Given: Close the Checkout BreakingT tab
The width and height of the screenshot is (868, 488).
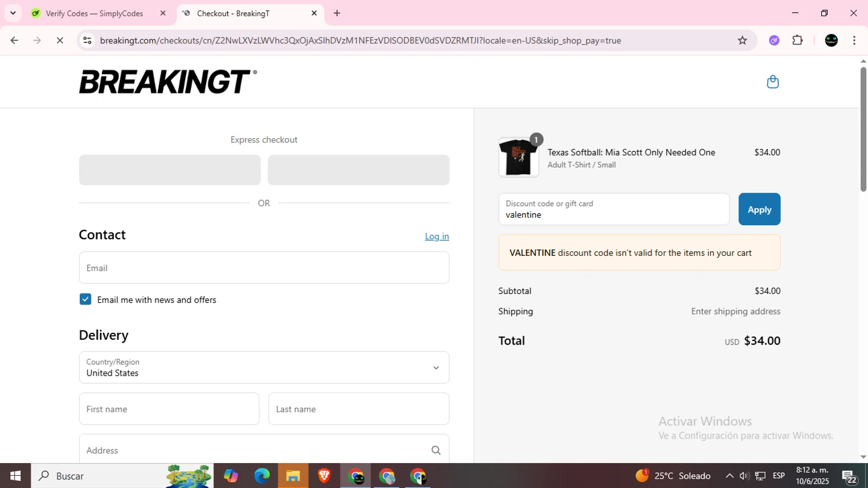Looking at the screenshot, I should point(314,13).
